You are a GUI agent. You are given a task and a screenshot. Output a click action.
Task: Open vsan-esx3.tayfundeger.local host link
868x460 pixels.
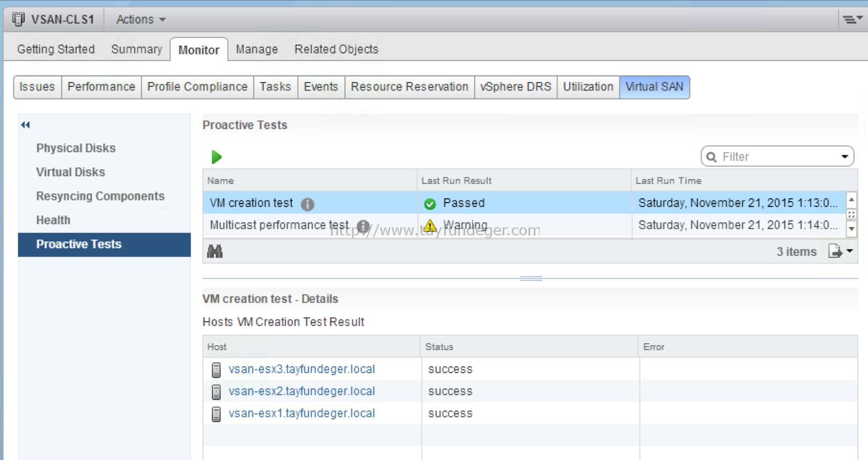point(301,369)
